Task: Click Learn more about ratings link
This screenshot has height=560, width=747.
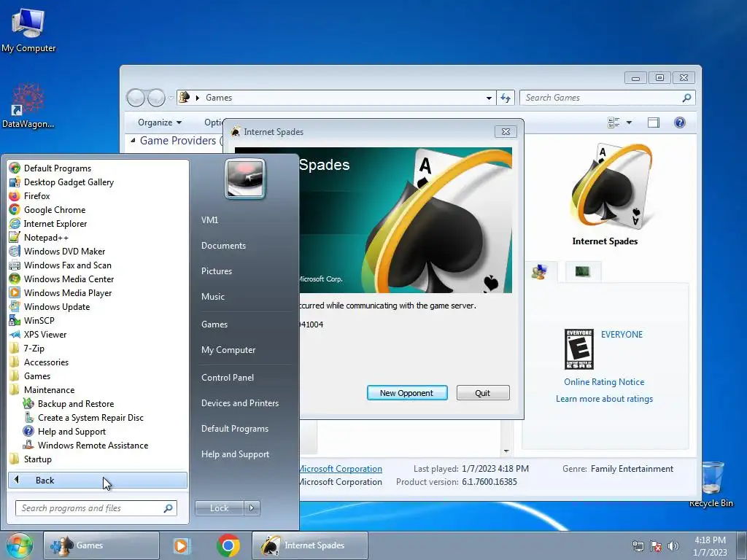Action: pyautogui.click(x=604, y=399)
